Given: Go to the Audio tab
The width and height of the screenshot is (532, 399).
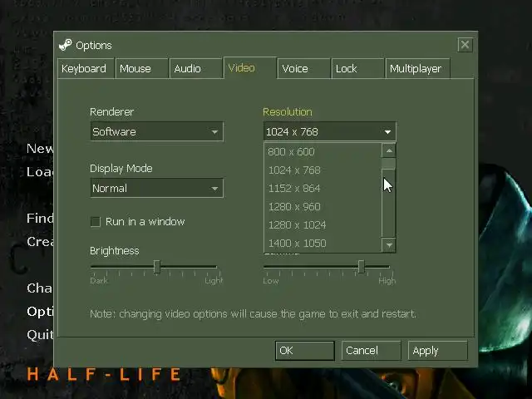Looking at the screenshot, I should click(x=196, y=68).
